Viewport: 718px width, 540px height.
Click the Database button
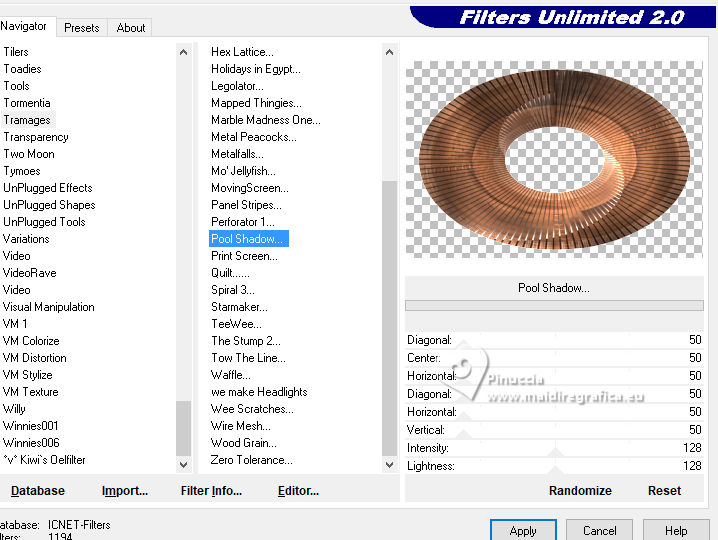[x=38, y=491]
